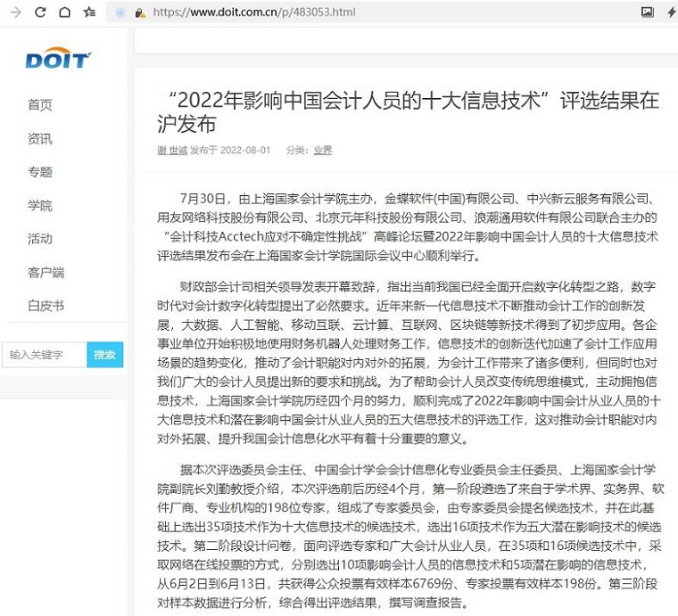Open 白皮书 from sidebar
The image size is (678, 616).
coord(45,306)
